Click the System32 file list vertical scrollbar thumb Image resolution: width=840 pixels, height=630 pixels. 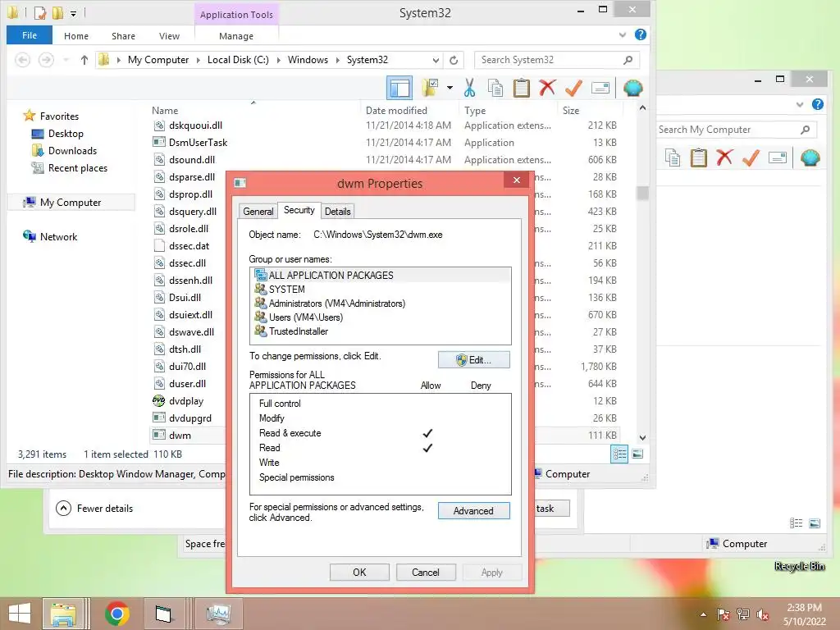642,193
